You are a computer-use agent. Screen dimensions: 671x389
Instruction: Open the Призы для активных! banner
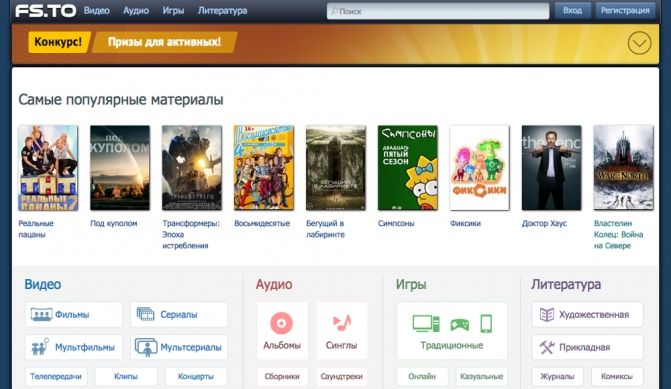pyautogui.click(x=165, y=42)
